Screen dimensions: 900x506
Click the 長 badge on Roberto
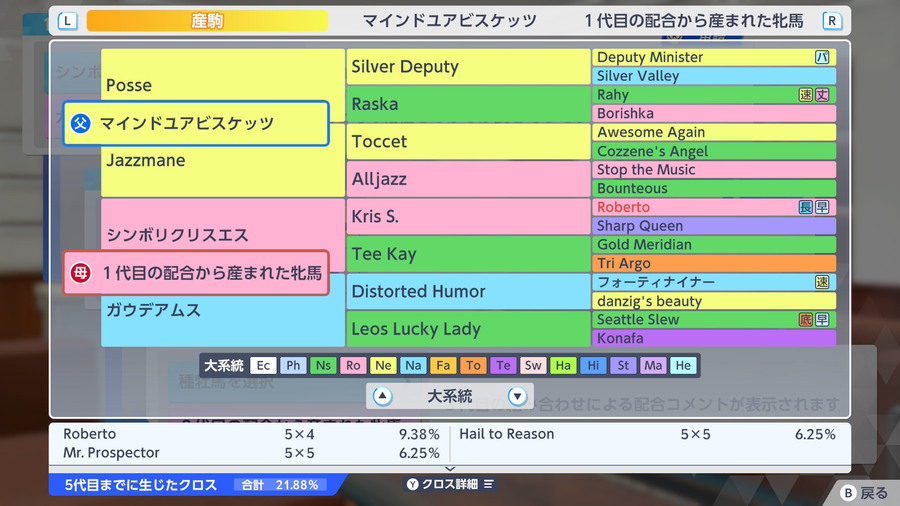(x=805, y=207)
